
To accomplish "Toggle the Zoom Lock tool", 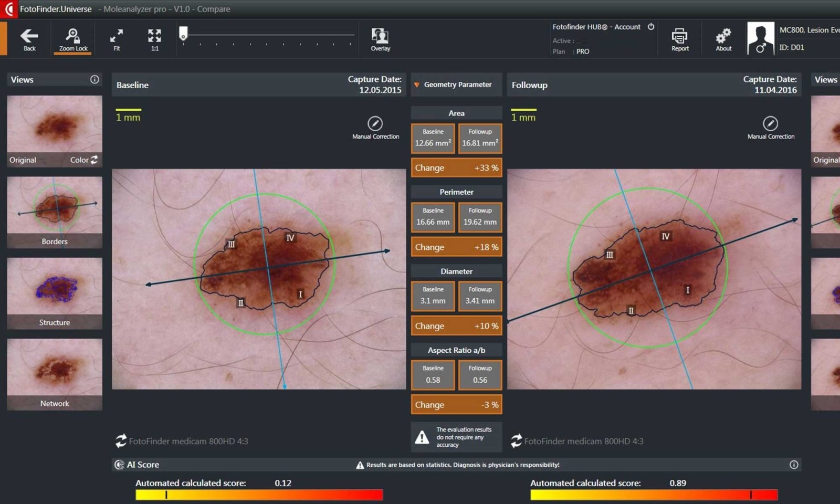I will coord(73,39).
